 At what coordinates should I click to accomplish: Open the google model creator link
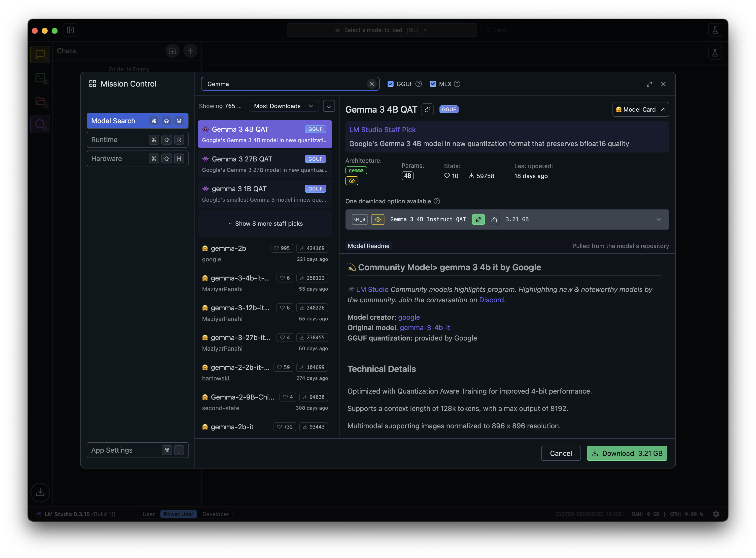coord(409,317)
